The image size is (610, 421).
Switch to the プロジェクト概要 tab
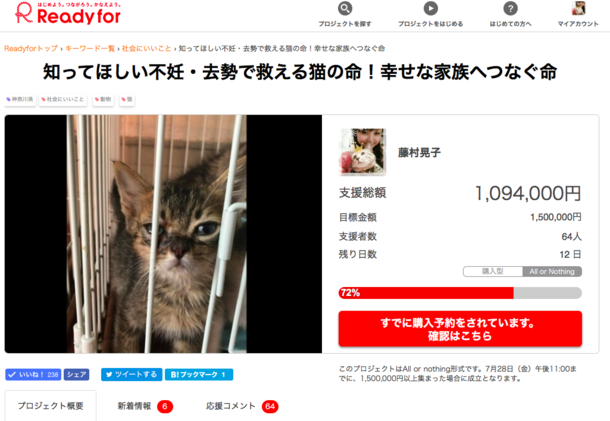click(51, 406)
